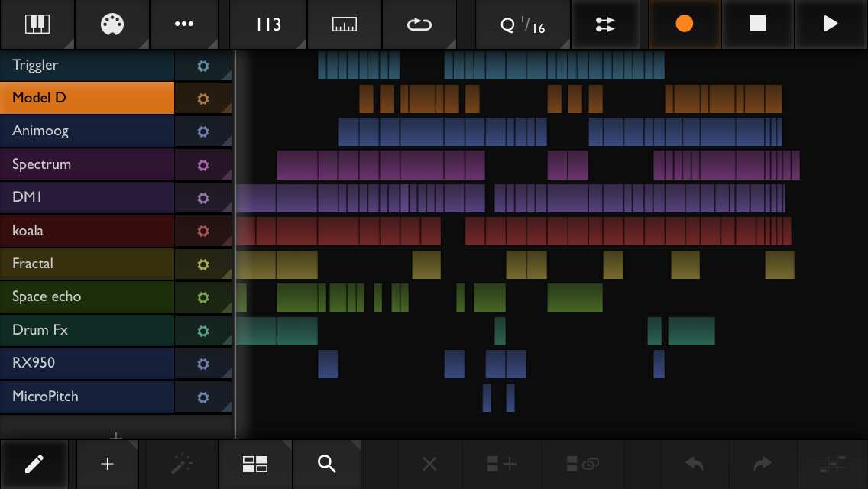Image resolution: width=868 pixels, height=489 pixels.
Task: Stop playback
Action: point(757,24)
